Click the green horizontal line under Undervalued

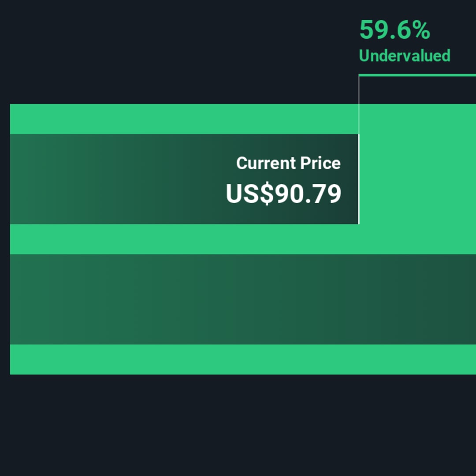[x=417, y=75]
